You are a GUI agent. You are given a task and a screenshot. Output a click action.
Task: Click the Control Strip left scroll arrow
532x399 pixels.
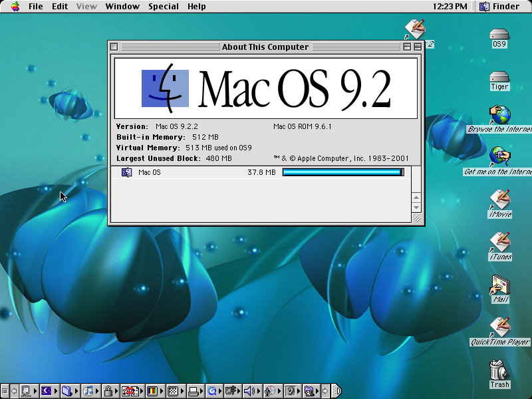(14, 391)
